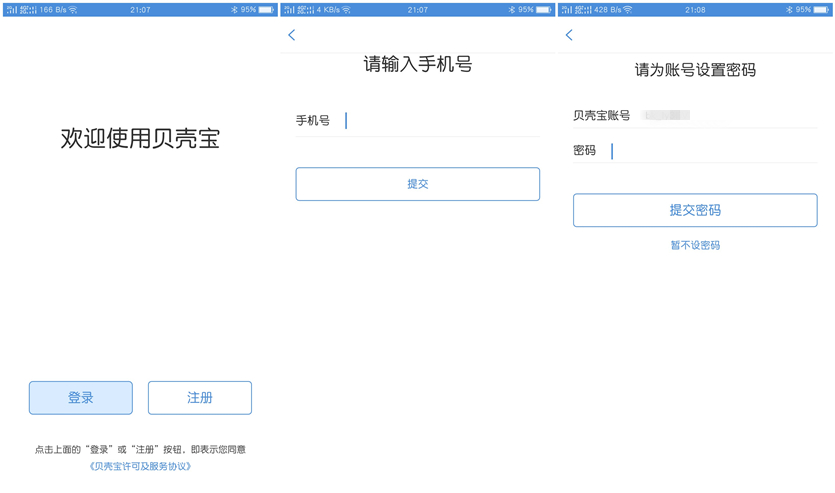Tap the 提交密码 submit password button

[x=695, y=210]
